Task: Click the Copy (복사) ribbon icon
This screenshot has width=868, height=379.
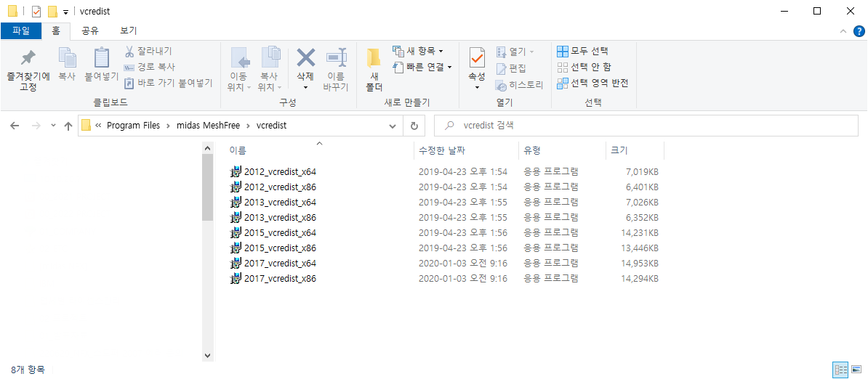Action: [x=67, y=57]
